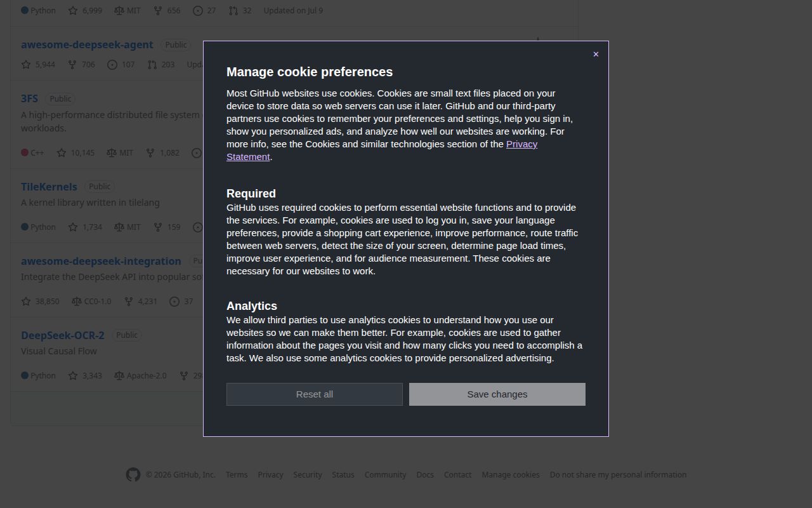Click the Updated on Jul 9 text
The height and width of the screenshot is (508, 812).
pyautogui.click(x=293, y=11)
